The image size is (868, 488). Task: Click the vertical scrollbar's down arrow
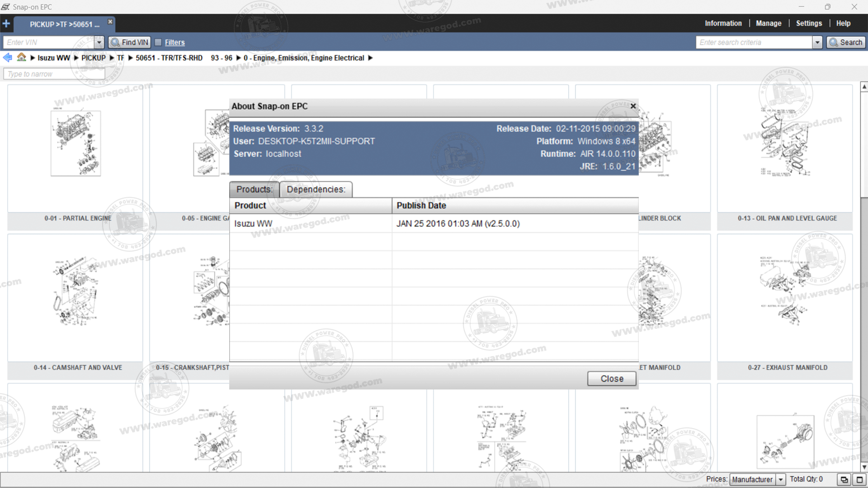[x=864, y=467]
